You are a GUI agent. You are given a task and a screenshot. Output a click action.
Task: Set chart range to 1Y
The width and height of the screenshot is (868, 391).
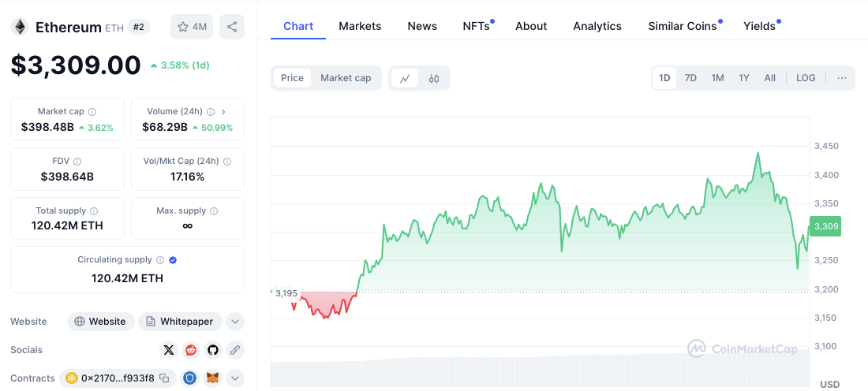click(x=744, y=78)
